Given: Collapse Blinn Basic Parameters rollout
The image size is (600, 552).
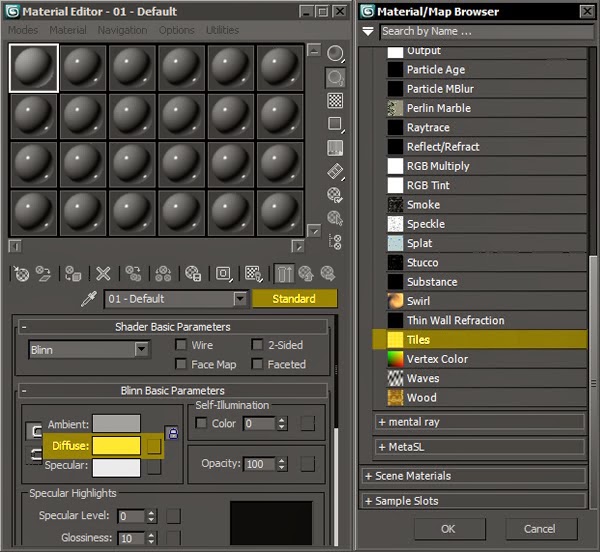Looking at the screenshot, I should [x=24, y=391].
